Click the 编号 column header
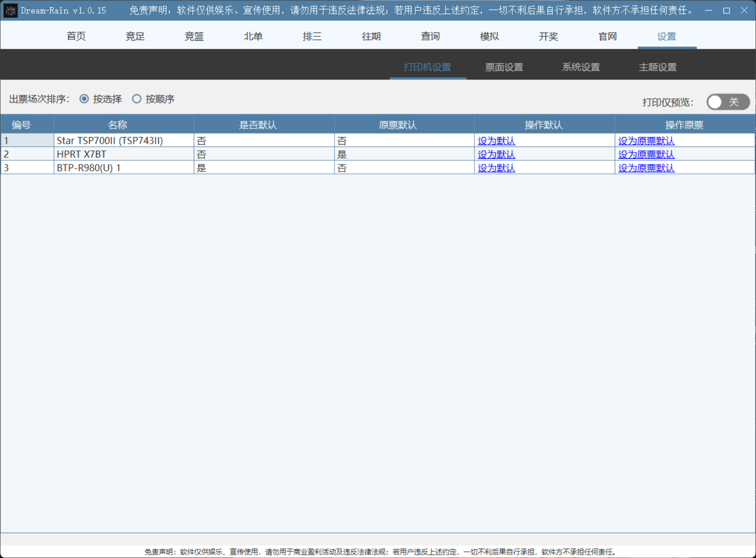 tap(21, 125)
